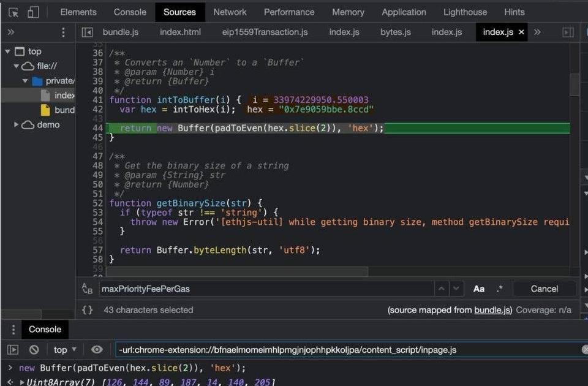The image size is (588, 386).
Task: Click Cancel in the find bar
Action: coord(544,289)
